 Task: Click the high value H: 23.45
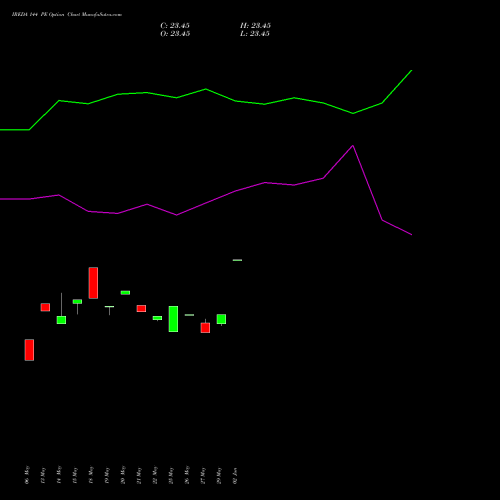coord(255,26)
